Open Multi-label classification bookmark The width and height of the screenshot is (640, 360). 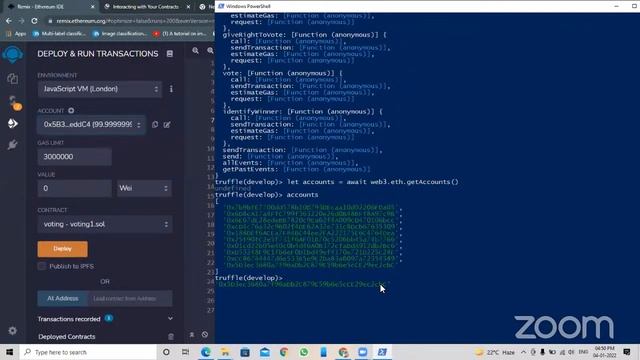[x=60, y=33]
